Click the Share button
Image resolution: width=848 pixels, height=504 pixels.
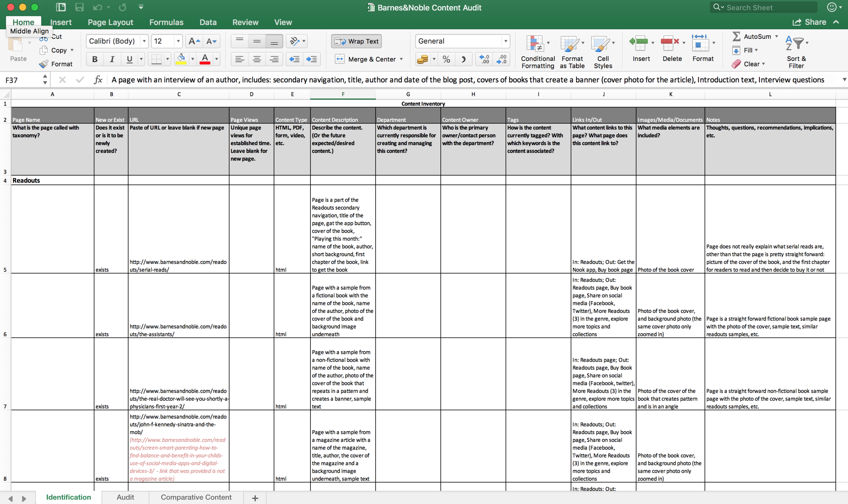coord(809,22)
